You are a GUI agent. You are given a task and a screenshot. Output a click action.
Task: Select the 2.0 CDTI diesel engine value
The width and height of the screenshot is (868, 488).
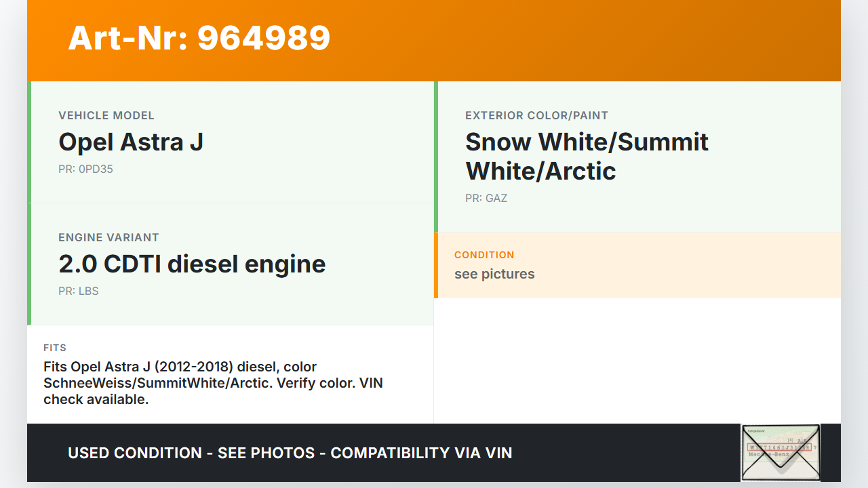coord(192,264)
